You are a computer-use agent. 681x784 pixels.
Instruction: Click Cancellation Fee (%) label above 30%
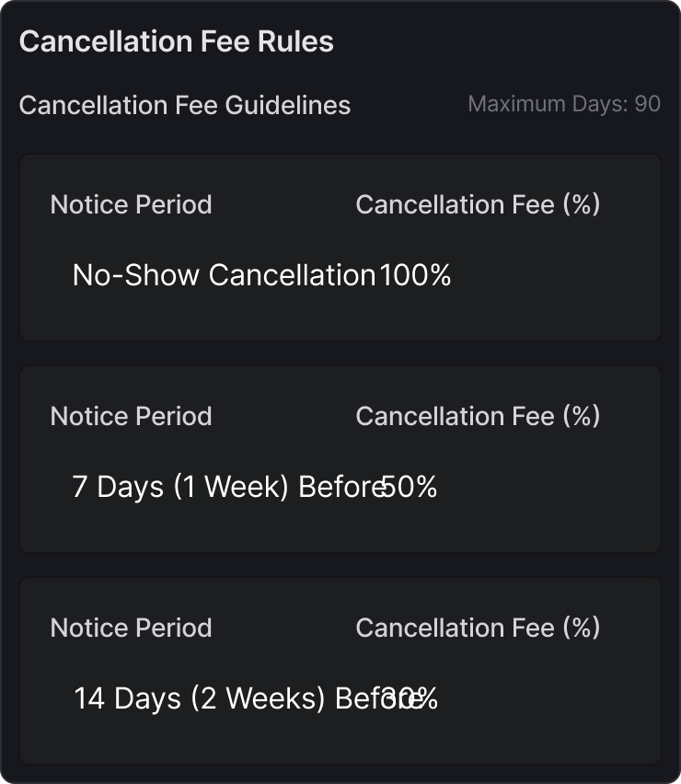pyautogui.click(x=478, y=628)
